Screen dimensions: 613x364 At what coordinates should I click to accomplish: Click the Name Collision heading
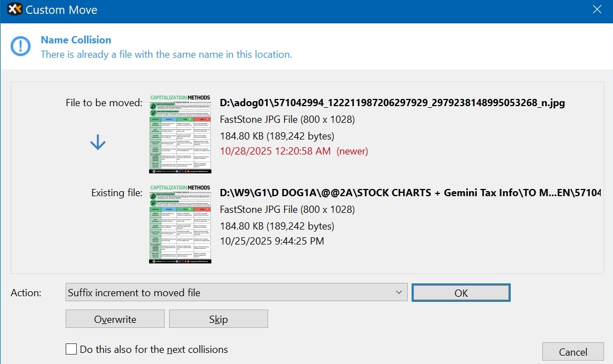pos(76,40)
